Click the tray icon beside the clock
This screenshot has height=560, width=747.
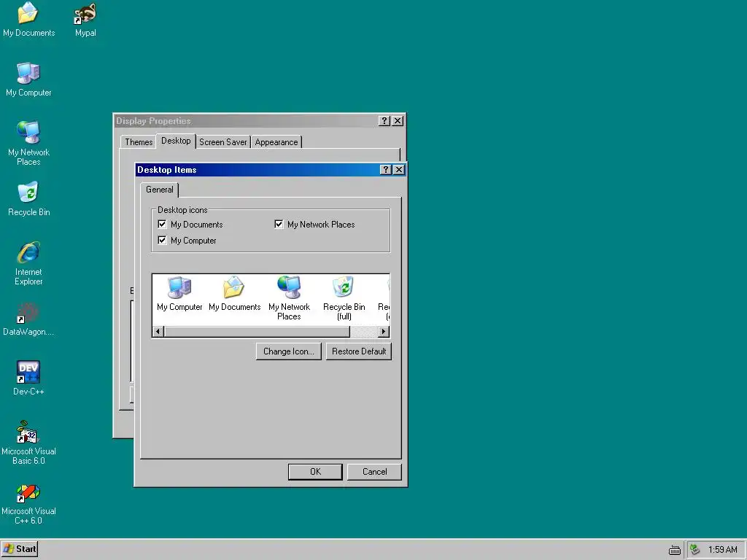point(695,550)
